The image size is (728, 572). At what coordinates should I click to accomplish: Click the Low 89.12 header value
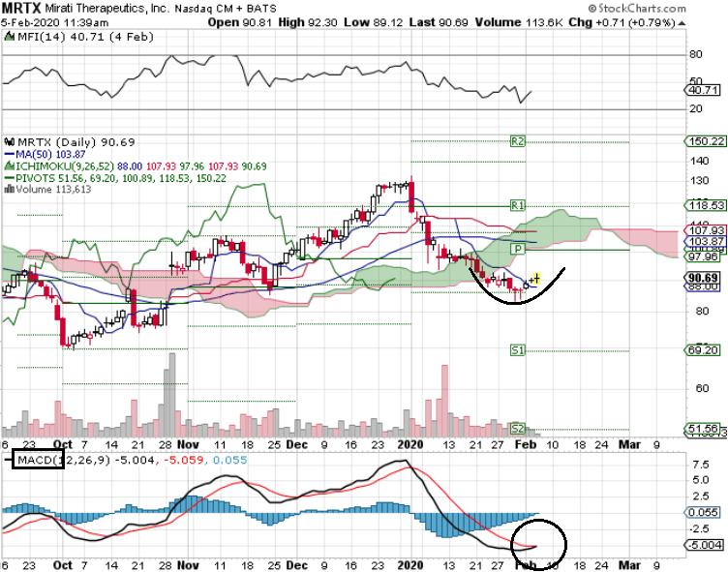374,22
